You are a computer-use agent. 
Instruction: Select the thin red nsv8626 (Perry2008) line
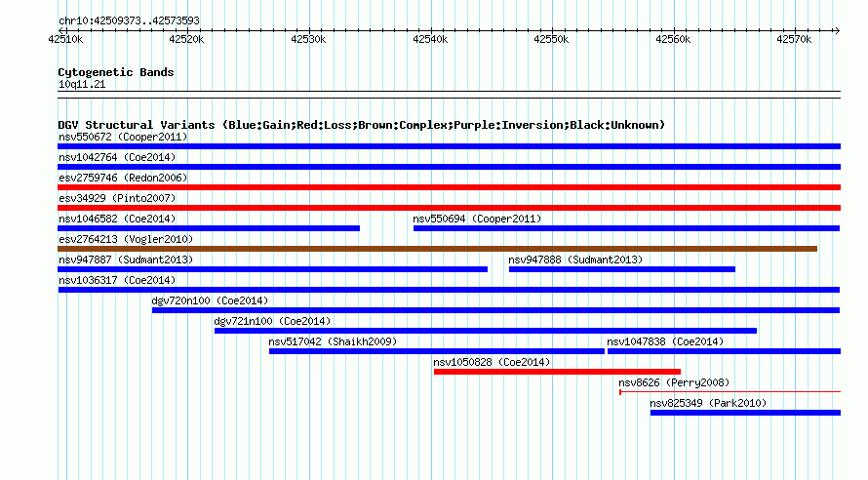tap(730, 392)
